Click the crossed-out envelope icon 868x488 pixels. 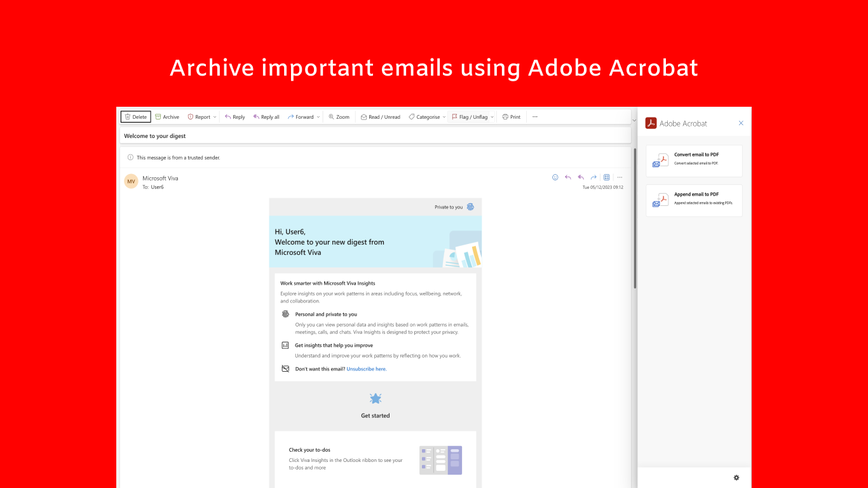[x=285, y=369]
